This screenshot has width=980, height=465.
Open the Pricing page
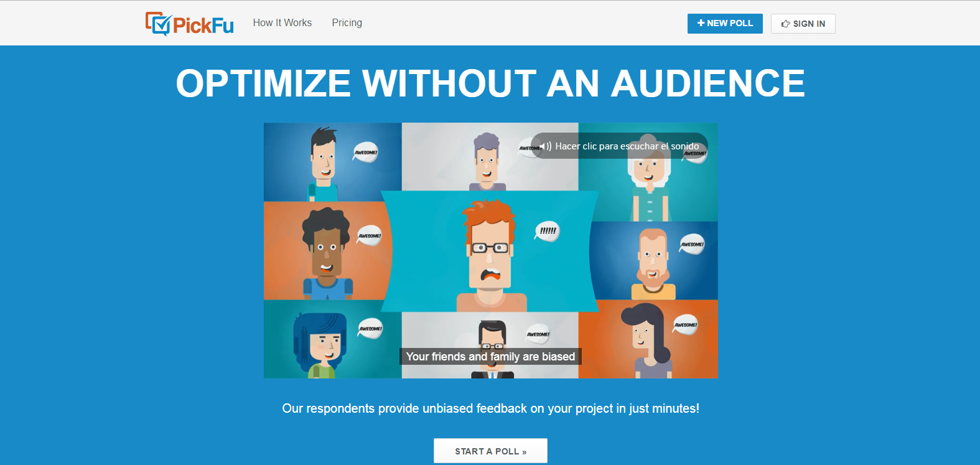coord(347,22)
